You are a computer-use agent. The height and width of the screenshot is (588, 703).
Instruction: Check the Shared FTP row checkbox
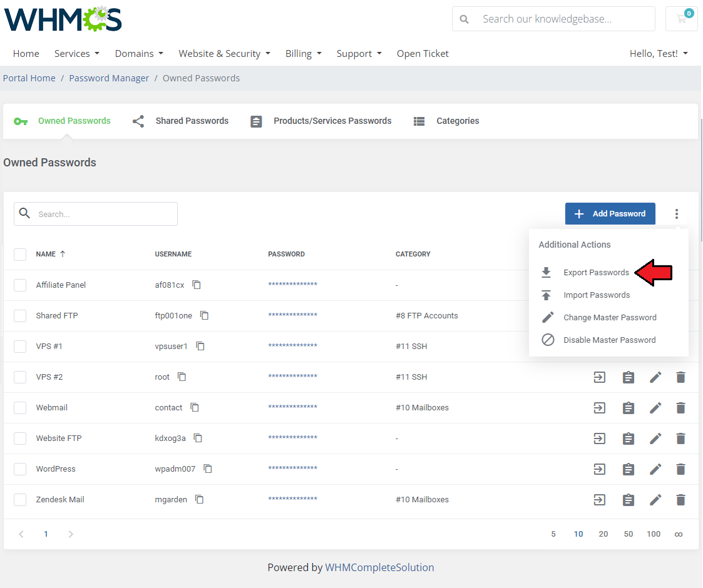tap(20, 315)
